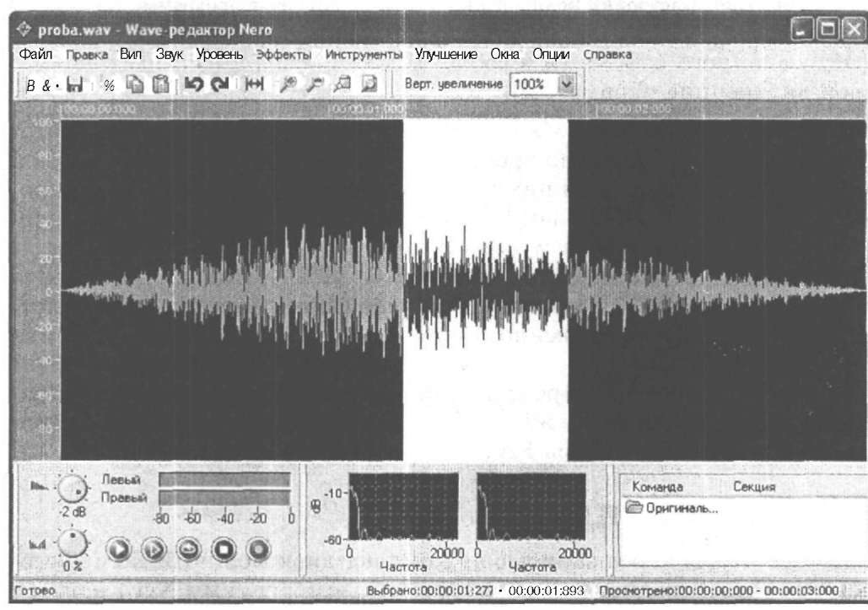868x610 pixels.
Task: Open the Инструменты menu
Action: (364, 55)
